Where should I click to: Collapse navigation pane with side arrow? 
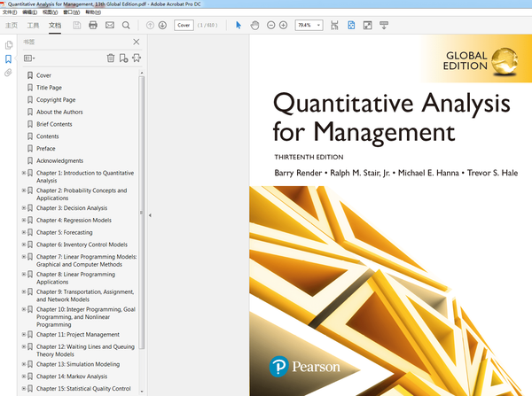[150, 215]
